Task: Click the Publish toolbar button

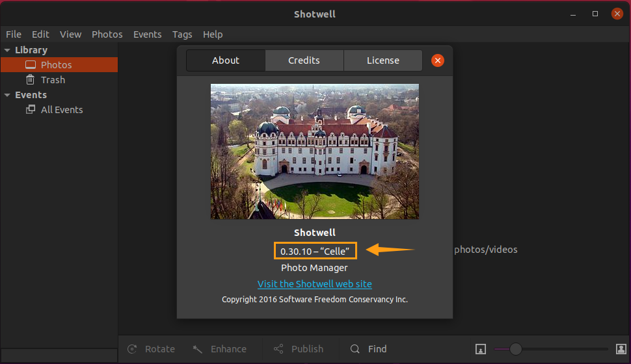Action: tap(299, 349)
